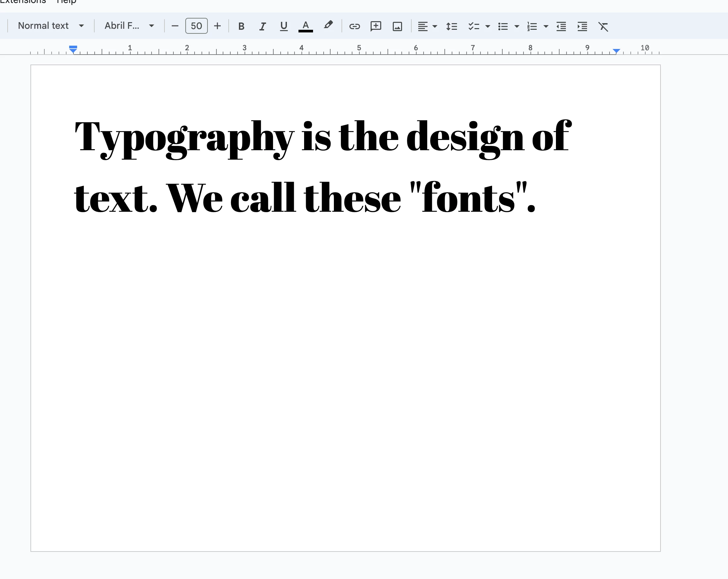
Task: Click the add comment icon
Action: (376, 26)
